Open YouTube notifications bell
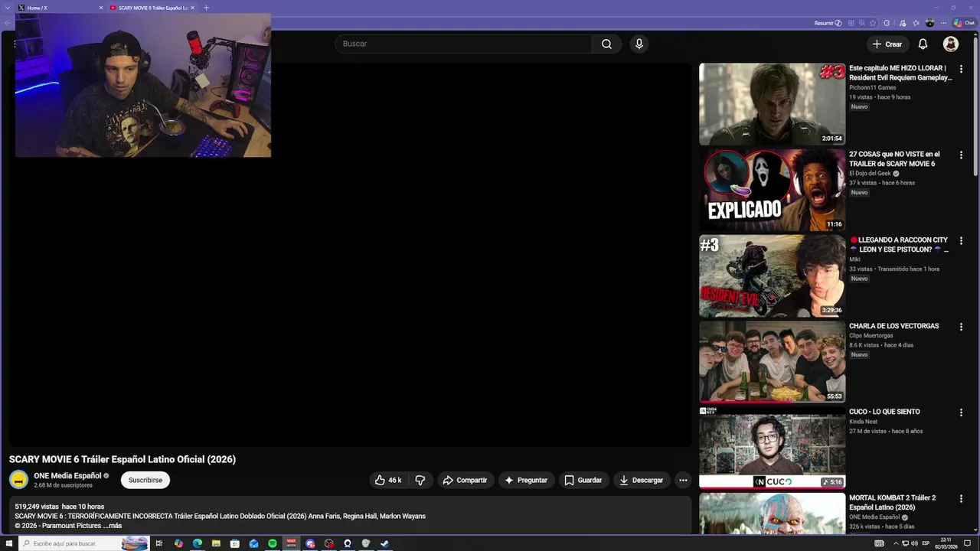980x551 pixels. coord(923,44)
